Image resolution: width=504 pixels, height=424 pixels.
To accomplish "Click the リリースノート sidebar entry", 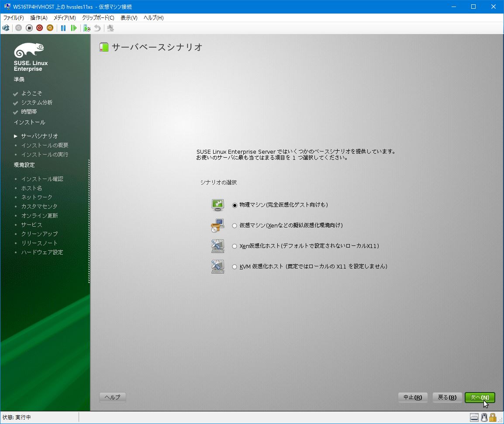I will coord(39,243).
